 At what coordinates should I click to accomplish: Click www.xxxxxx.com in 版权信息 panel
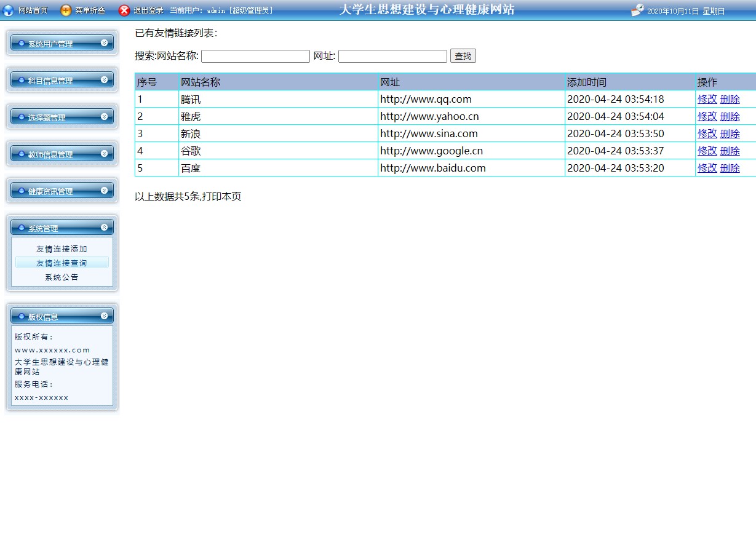(52, 350)
